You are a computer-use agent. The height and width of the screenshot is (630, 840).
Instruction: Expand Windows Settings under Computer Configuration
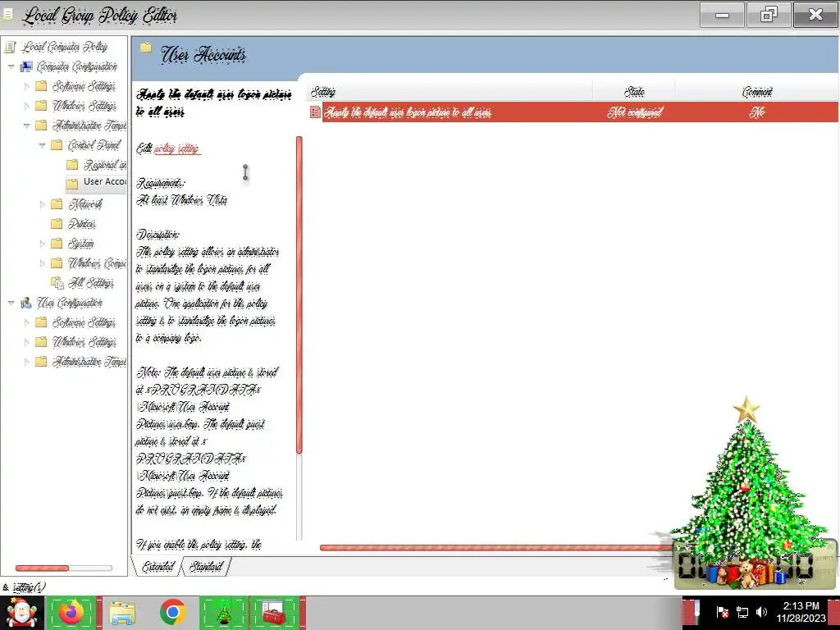coord(27,106)
